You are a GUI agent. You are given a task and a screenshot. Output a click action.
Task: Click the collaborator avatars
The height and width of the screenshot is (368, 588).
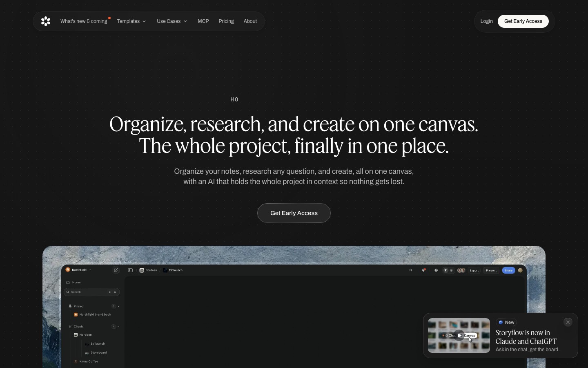[x=461, y=270]
